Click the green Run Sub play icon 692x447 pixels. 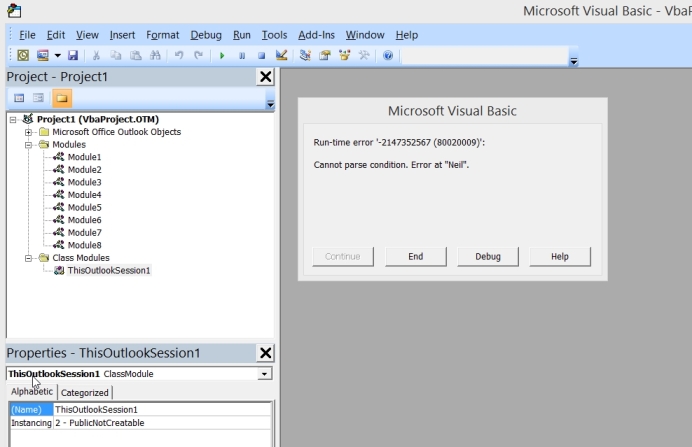222,56
